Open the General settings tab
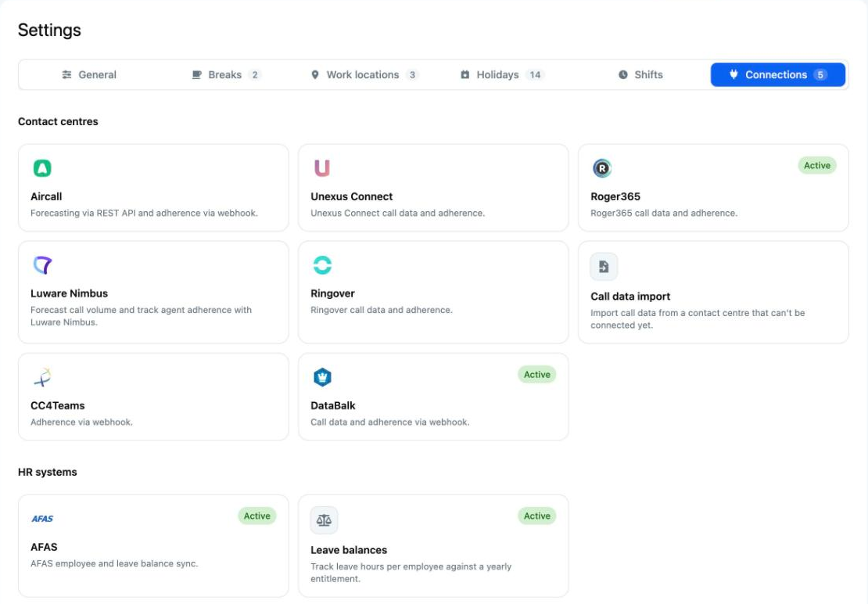Screen dimensions: 868x604 88,75
